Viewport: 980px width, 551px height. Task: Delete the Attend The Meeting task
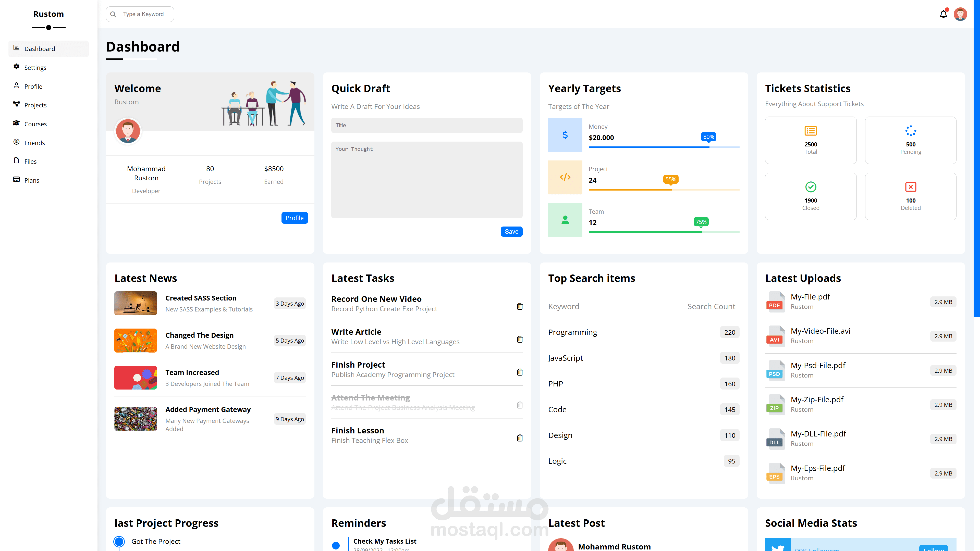point(520,405)
